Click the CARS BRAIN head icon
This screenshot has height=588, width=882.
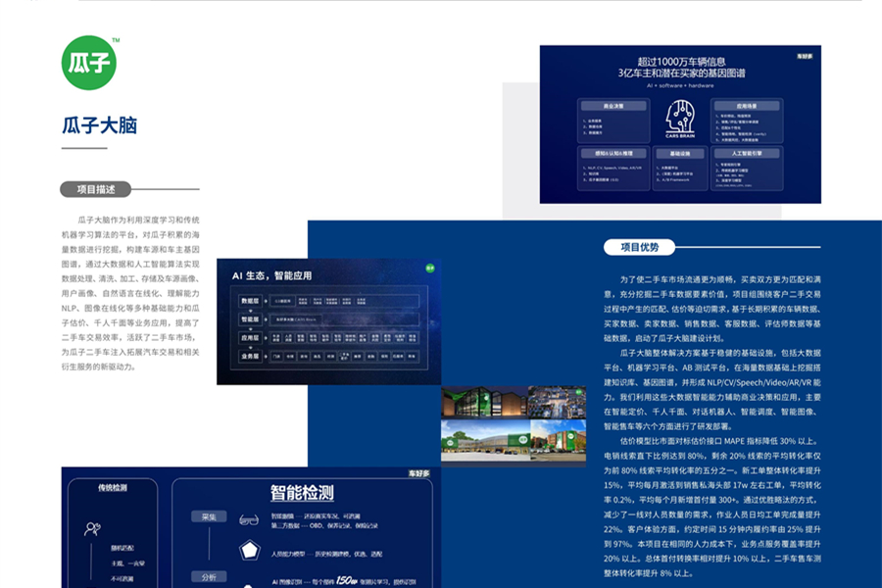680,119
